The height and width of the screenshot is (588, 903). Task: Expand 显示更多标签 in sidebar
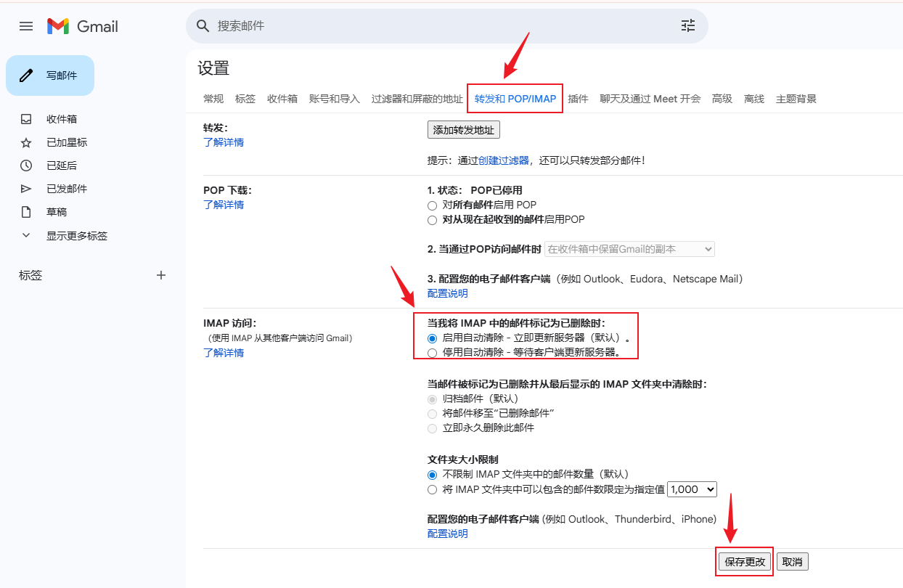pos(77,236)
